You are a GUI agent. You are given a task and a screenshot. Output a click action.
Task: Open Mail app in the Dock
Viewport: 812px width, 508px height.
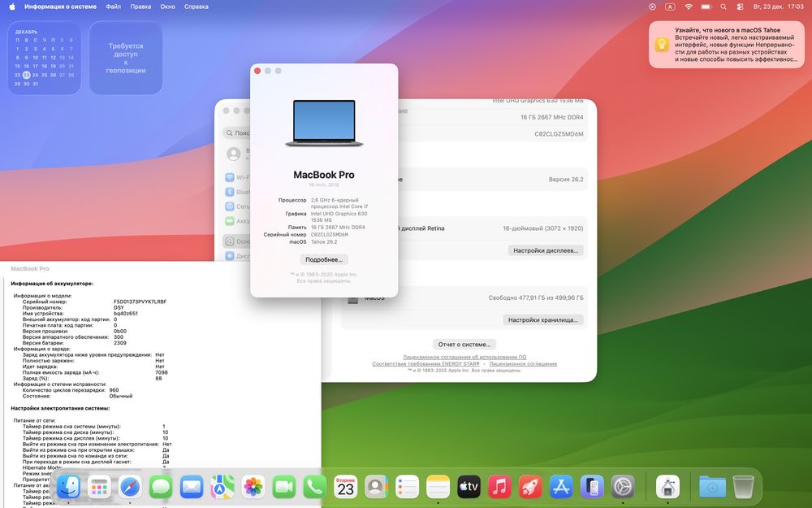point(192,487)
